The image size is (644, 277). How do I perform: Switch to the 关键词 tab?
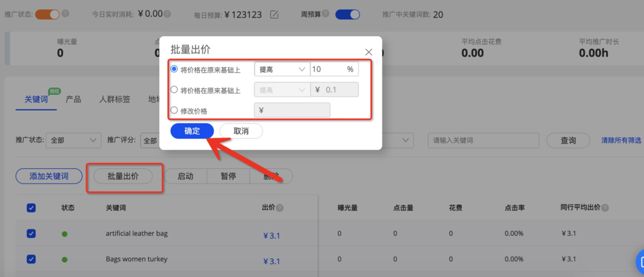point(36,99)
